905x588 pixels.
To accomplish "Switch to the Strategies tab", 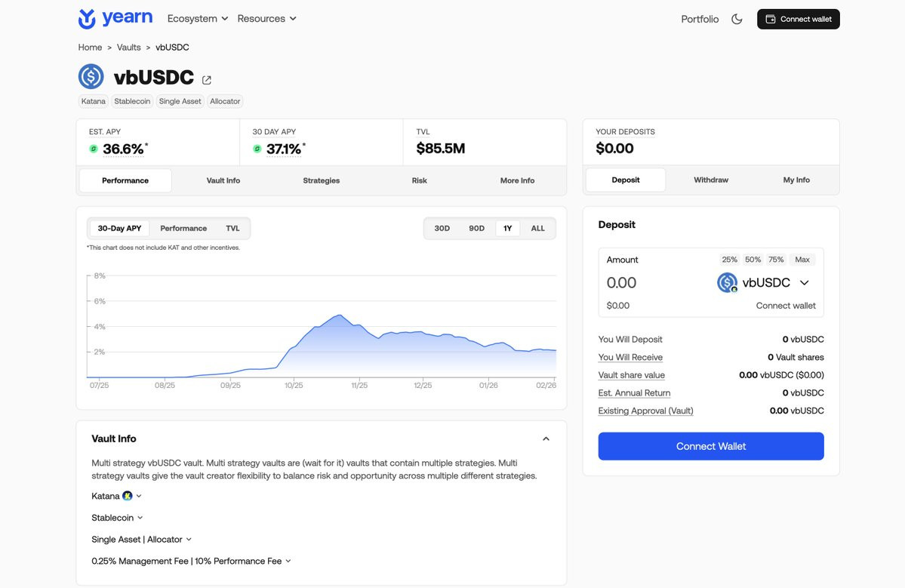I will pyautogui.click(x=322, y=180).
